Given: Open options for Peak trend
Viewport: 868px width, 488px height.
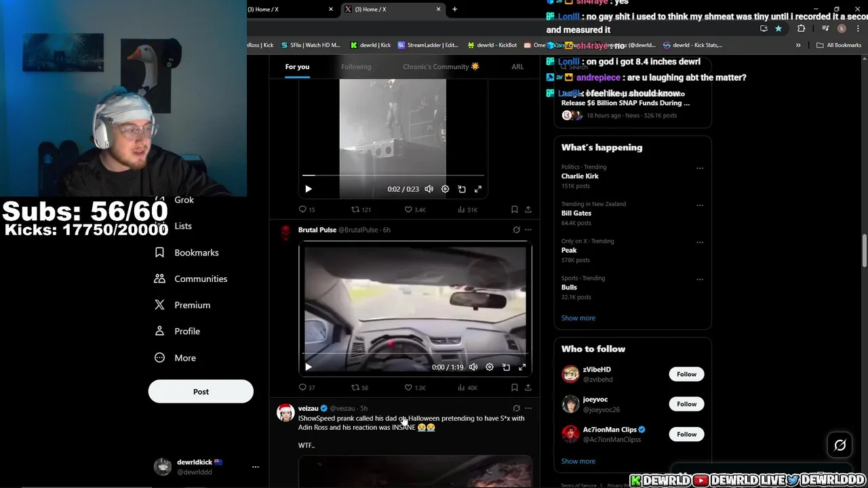Looking at the screenshot, I should 700,242.
